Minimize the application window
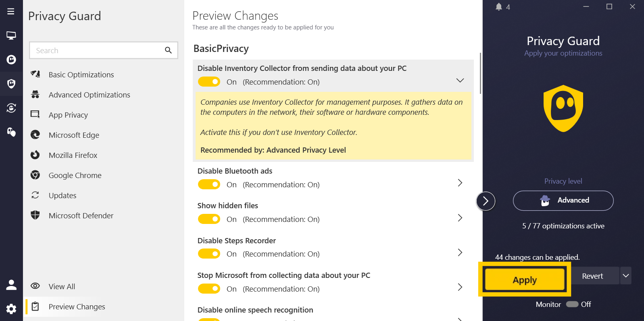This screenshot has height=321, width=644. (x=586, y=6)
